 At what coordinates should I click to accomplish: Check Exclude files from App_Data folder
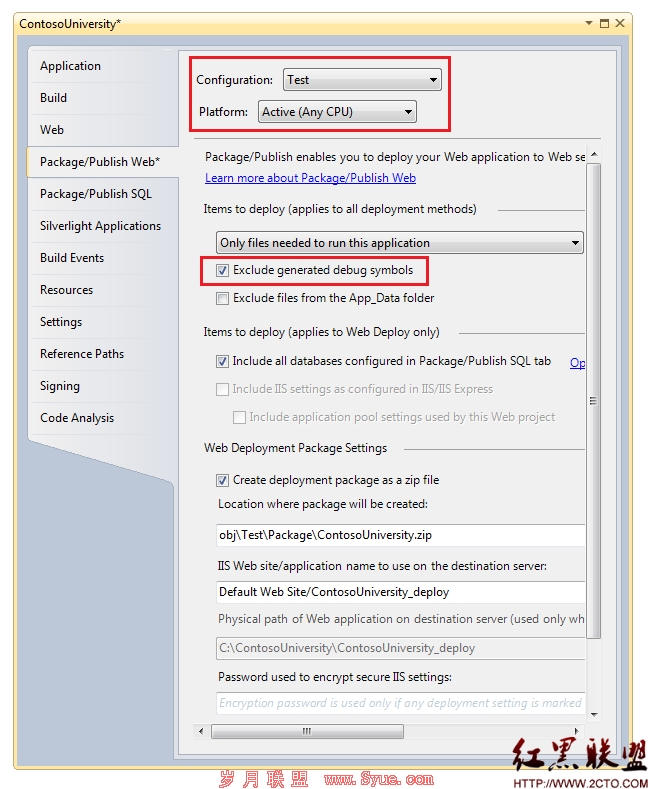(x=222, y=298)
